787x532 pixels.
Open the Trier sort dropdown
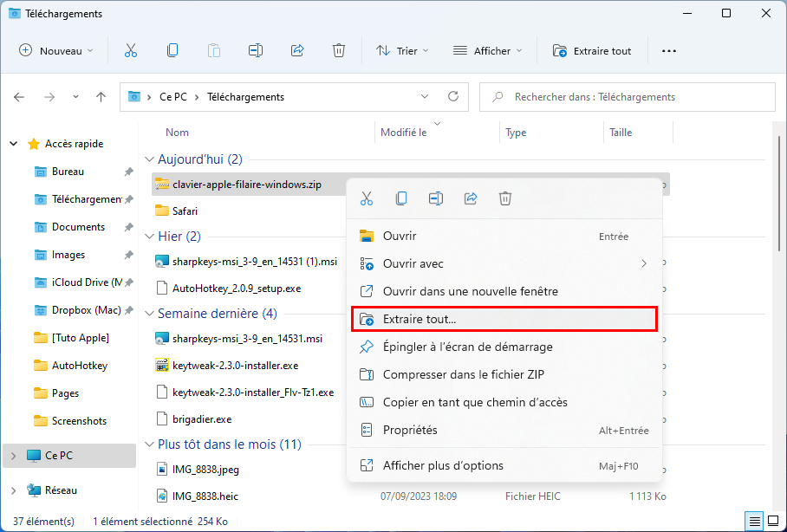pyautogui.click(x=402, y=51)
